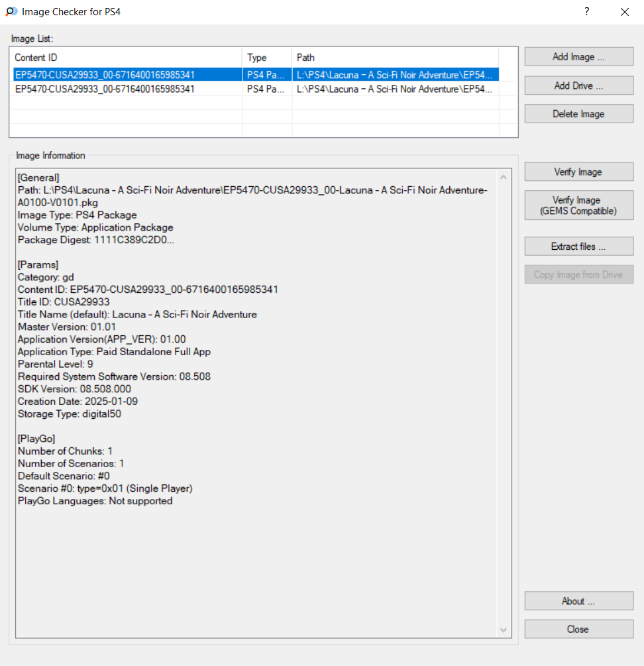Open the Extract files ... dialog
This screenshot has height=666, width=644.
point(578,247)
